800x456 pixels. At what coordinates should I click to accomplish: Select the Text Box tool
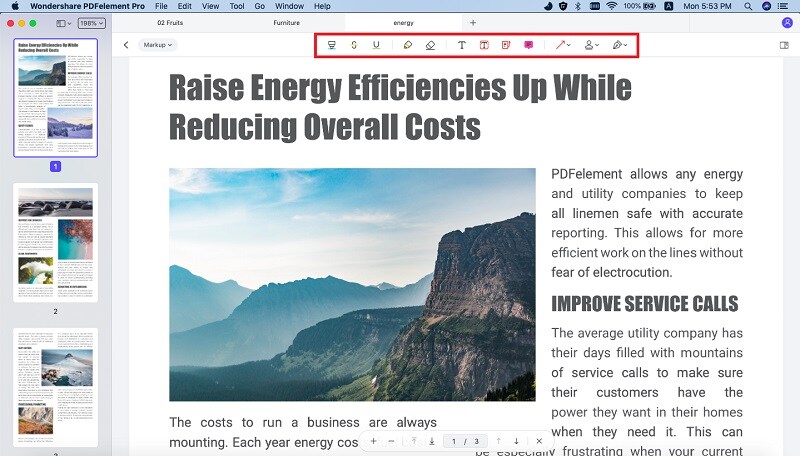pyautogui.click(x=484, y=45)
